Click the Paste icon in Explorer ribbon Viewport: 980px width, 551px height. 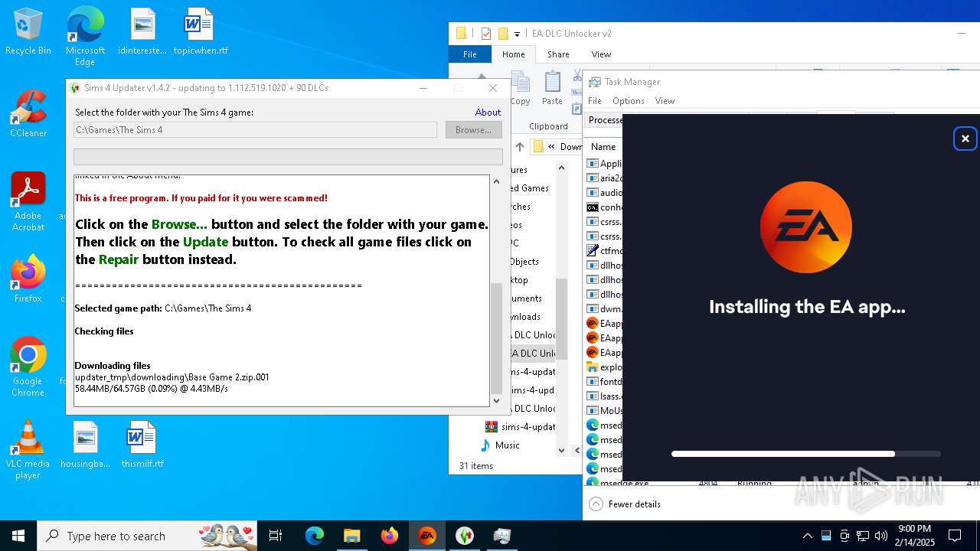[552, 88]
